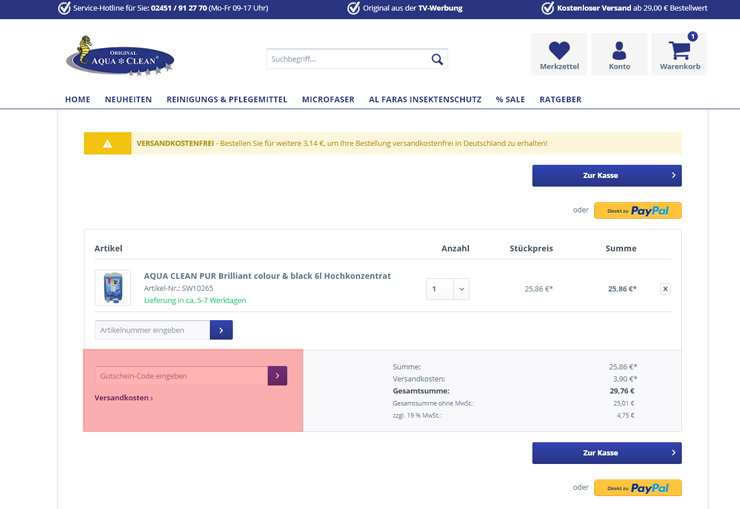Open MICROFASER menu
Screen dimensions: 740x509
328,100
